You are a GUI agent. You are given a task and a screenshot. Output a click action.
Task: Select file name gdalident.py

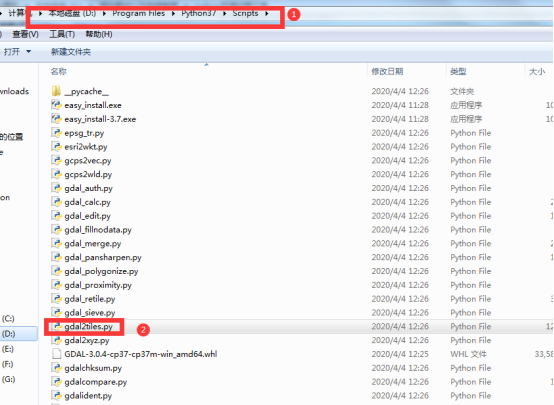pos(88,396)
